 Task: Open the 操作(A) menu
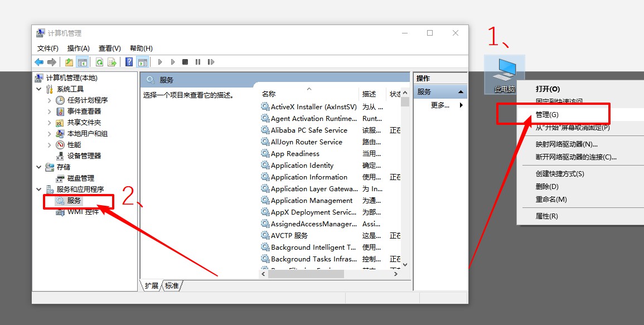(78, 48)
